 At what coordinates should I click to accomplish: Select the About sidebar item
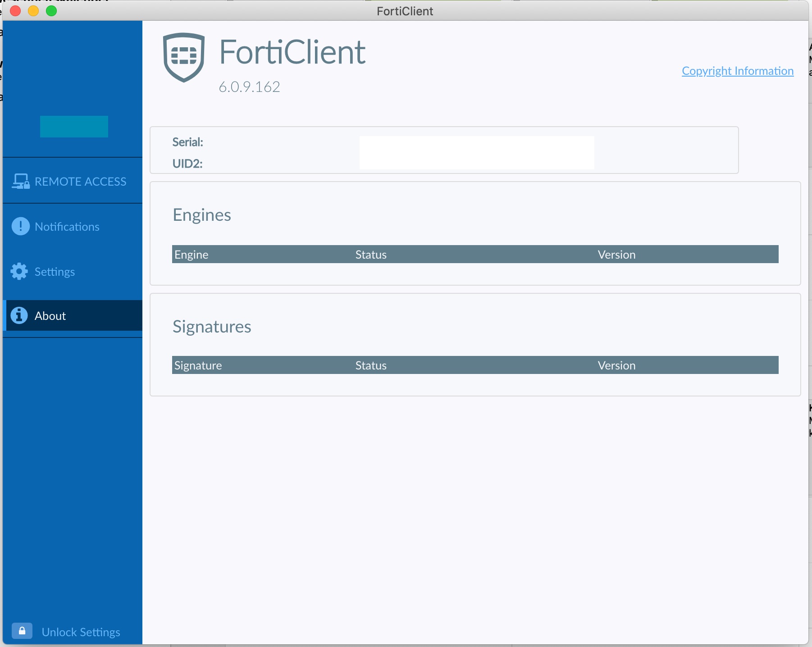[x=73, y=315]
